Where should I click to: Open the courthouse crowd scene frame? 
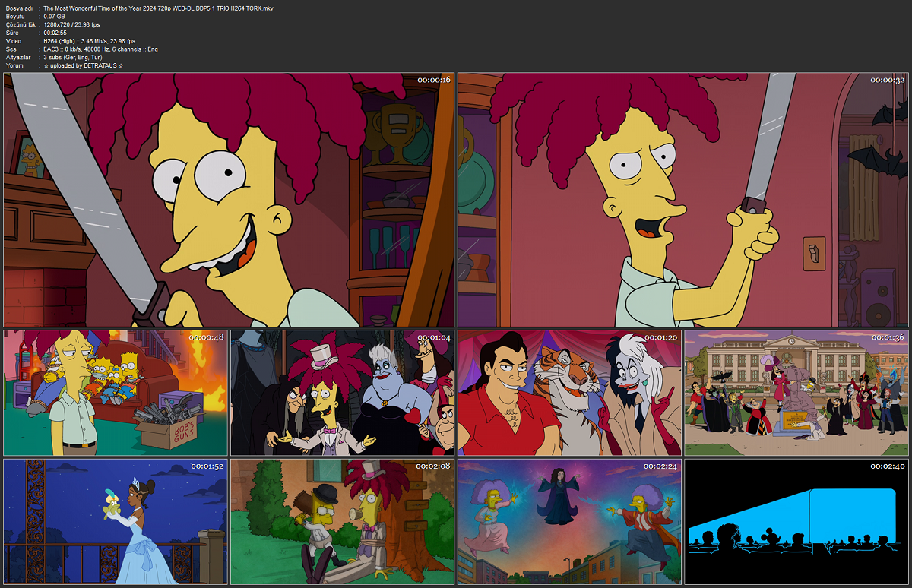pyautogui.click(x=796, y=393)
